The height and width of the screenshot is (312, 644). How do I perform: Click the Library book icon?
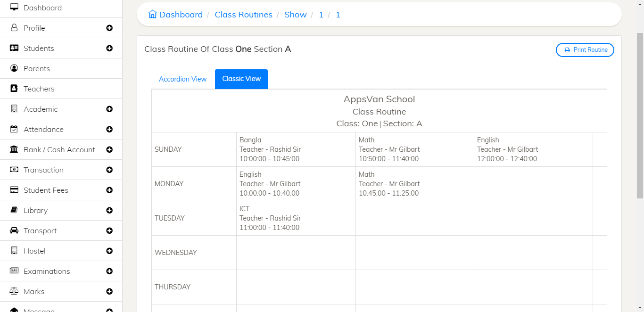coord(14,210)
